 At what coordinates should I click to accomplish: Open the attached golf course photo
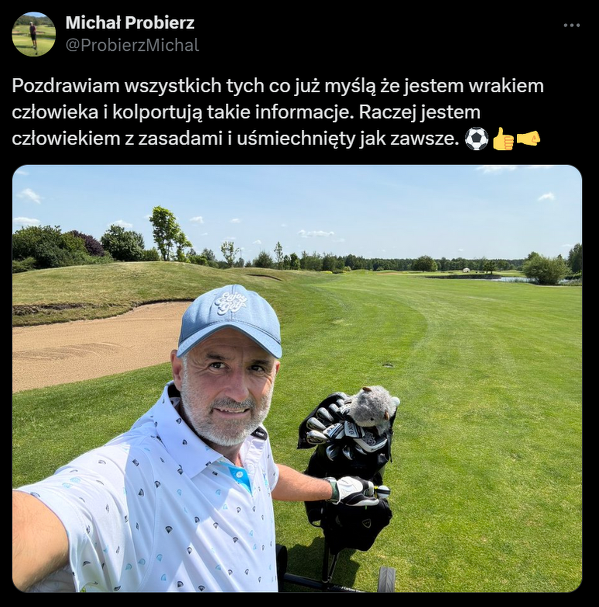[x=297, y=378]
